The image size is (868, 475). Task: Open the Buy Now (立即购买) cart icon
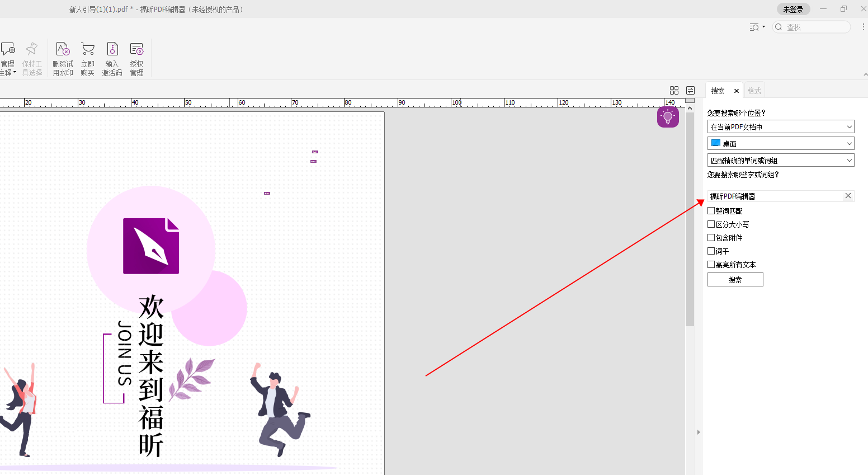click(87, 50)
